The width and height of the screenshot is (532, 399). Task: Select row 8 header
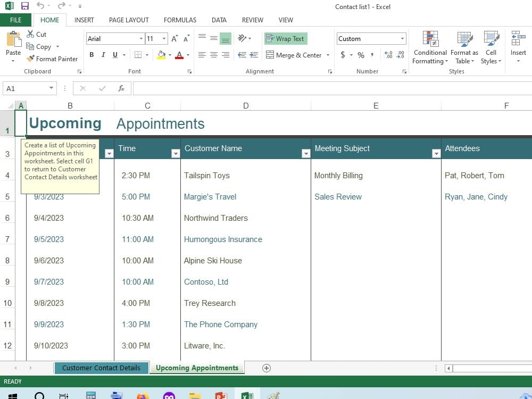pyautogui.click(x=7, y=261)
